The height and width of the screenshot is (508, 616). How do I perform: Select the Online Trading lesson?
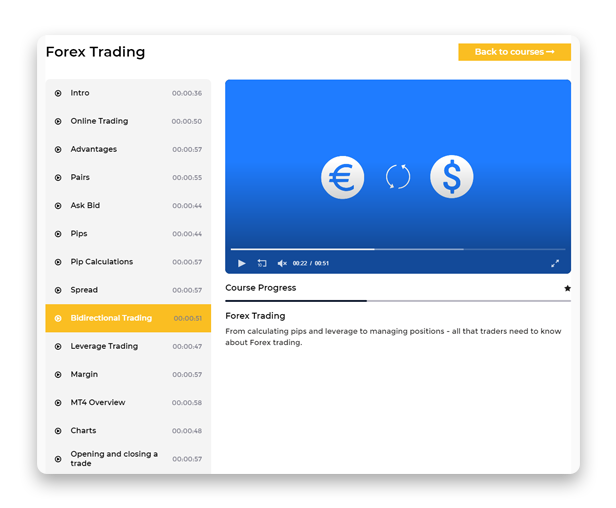(99, 121)
